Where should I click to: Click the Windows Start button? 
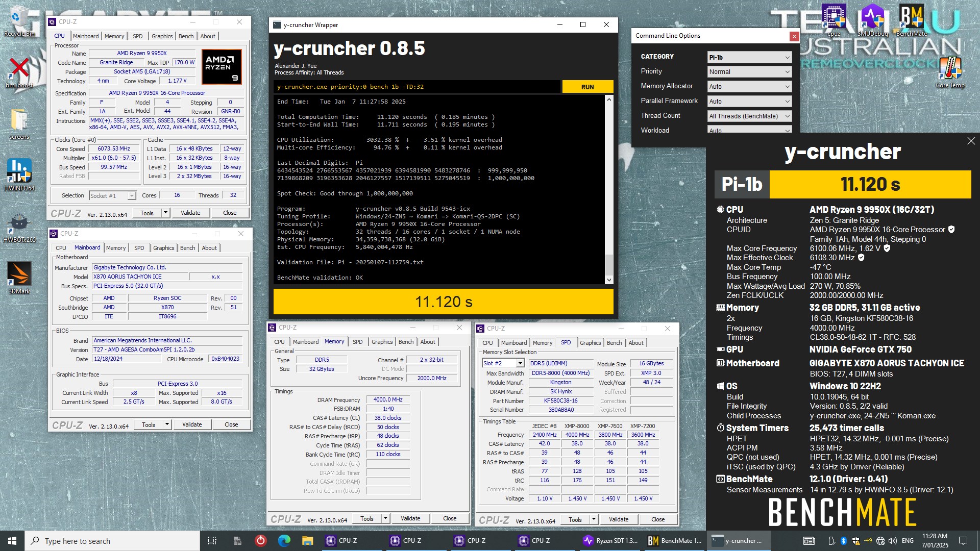pos(12,541)
